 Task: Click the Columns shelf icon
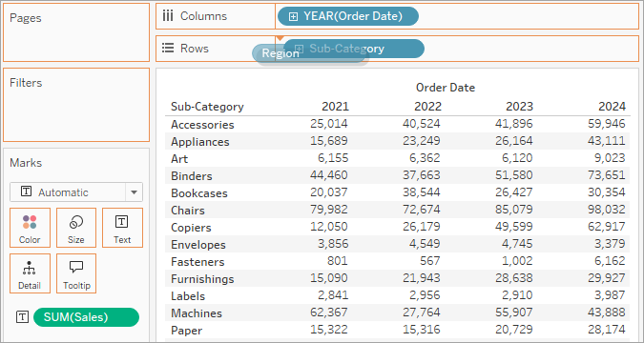(168, 16)
